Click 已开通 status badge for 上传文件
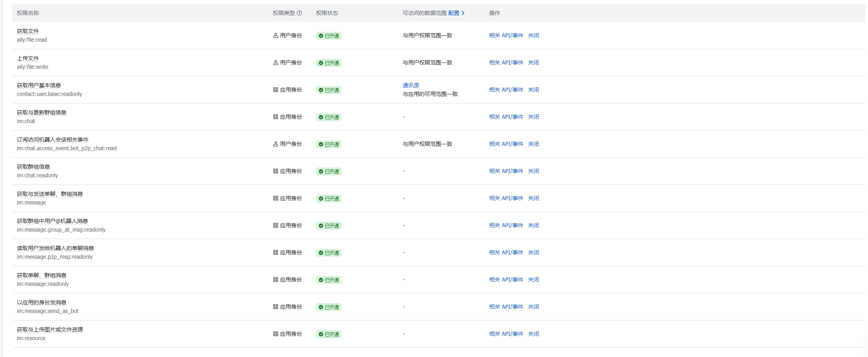Image resolution: width=868 pixels, height=357 pixels. 329,63
